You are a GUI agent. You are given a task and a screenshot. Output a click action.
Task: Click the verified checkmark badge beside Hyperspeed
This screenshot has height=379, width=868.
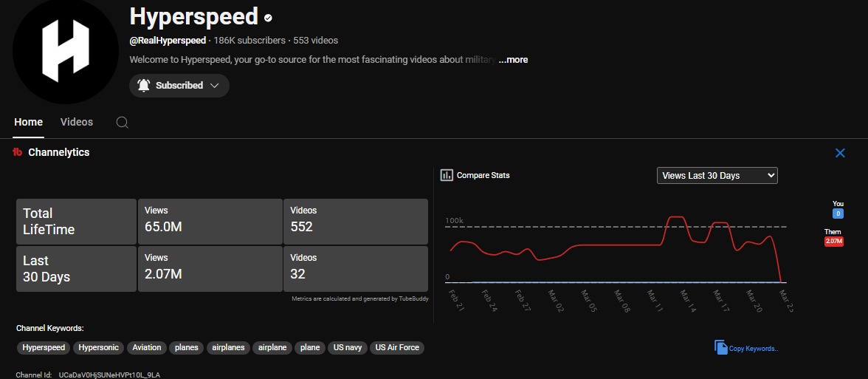[x=268, y=18]
